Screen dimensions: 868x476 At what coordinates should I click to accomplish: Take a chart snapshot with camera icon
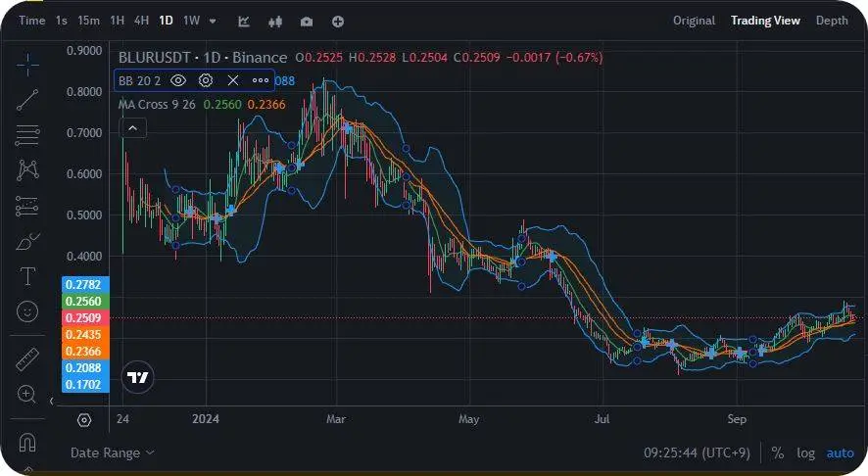306,22
